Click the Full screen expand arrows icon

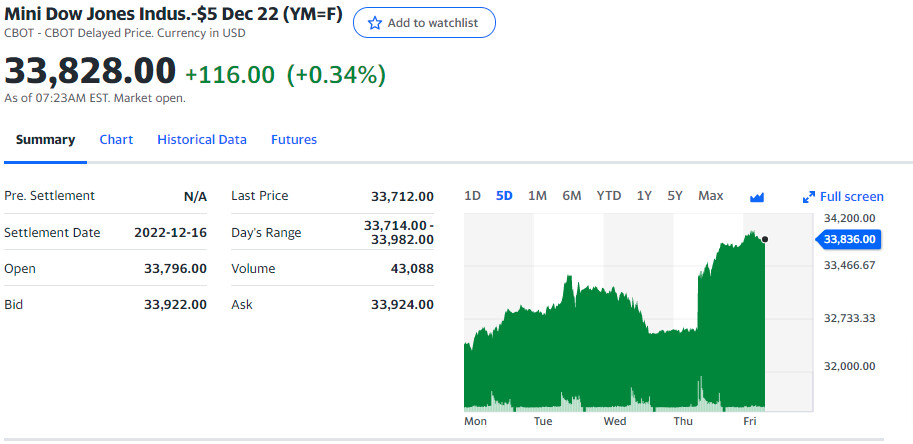click(809, 197)
